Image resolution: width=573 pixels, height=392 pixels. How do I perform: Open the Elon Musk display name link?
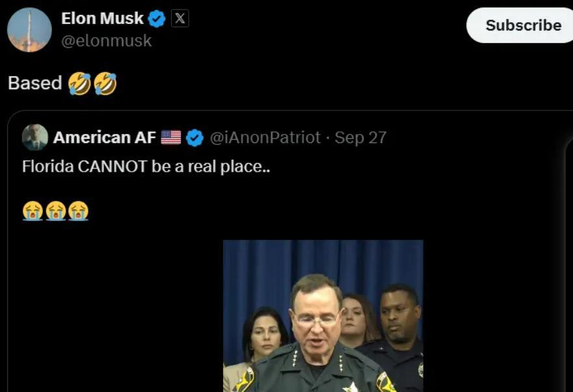point(102,19)
